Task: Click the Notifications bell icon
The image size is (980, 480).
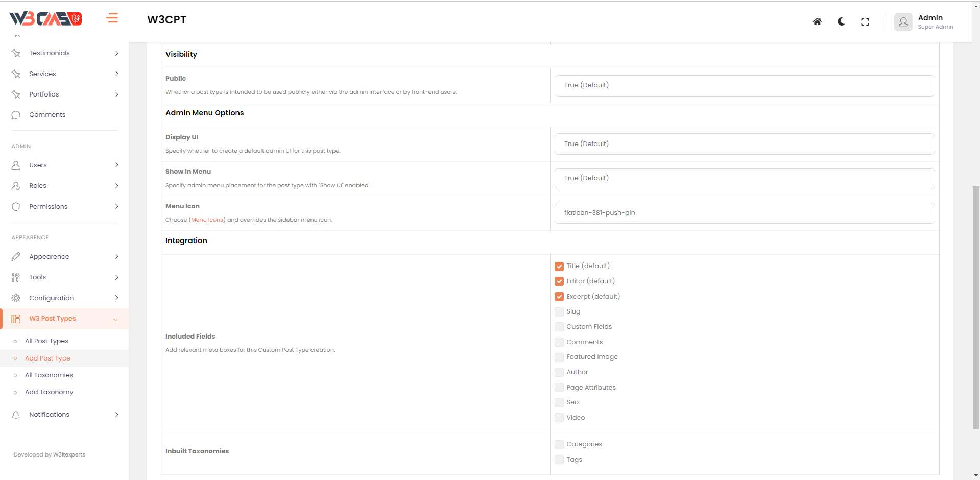Action: (x=16, y=415)
